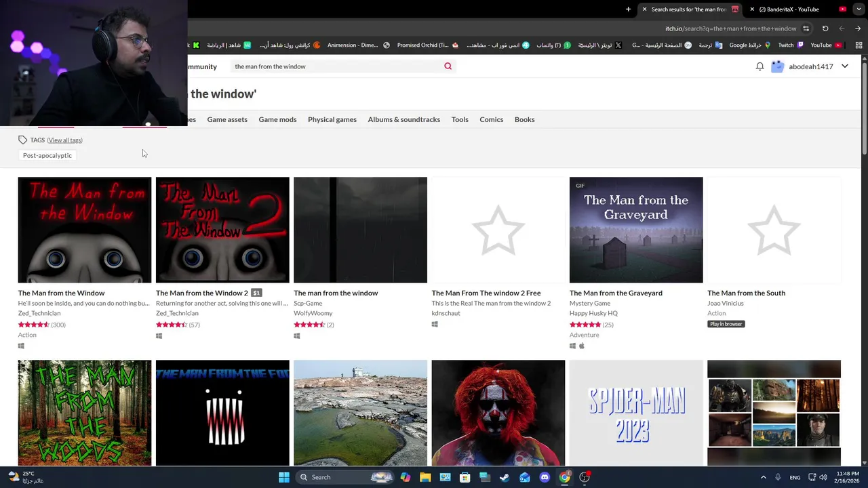868x488 pixels.
Task: Select the Comics tab
Action: (x=492, y=119)
